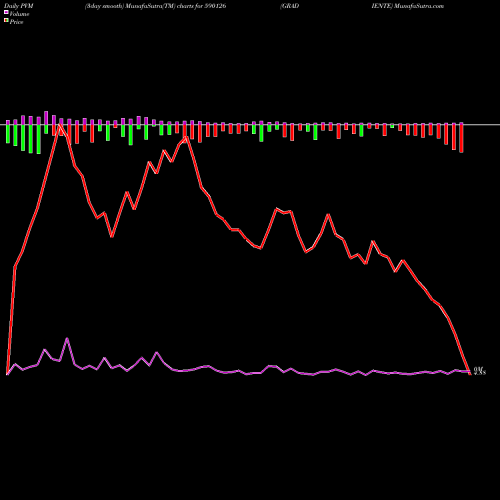Viewport: 500px width, 500px height.
Task: Click the Price legend color swatch
Action: point(6,20)
